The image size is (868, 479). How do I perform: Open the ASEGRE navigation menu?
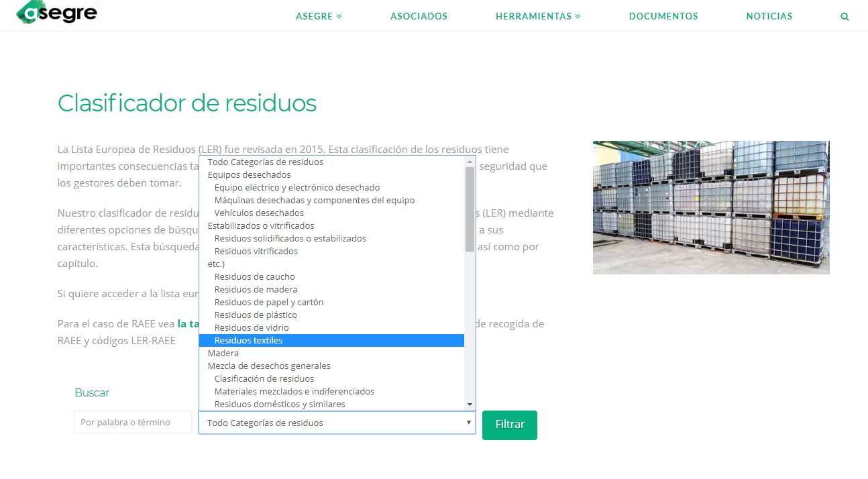click(x=319, y=16)
